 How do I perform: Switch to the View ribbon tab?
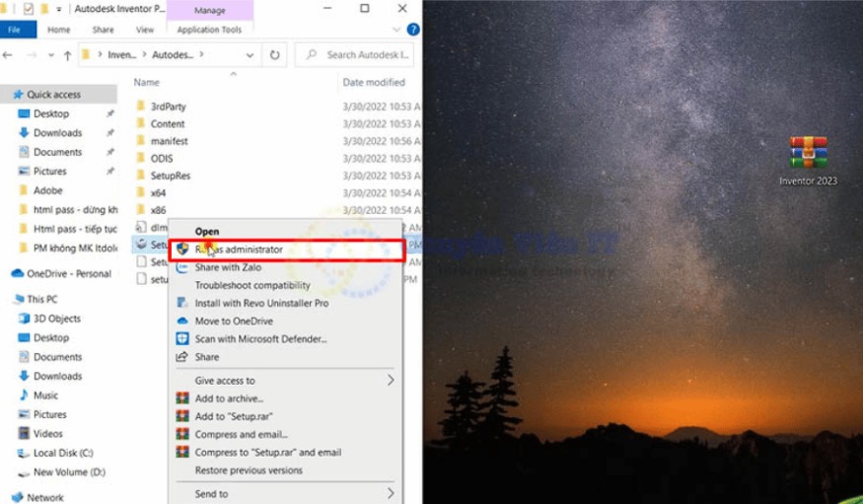pyautogui.click(x=145, y=30)
